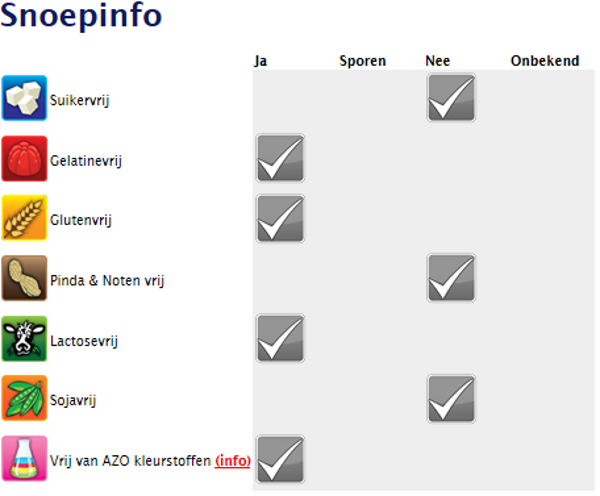This screenshot has width=600, height=496.
Task: Toggle the Pinda & Noten checkmark under Nee
Action: tap(451, 279)
